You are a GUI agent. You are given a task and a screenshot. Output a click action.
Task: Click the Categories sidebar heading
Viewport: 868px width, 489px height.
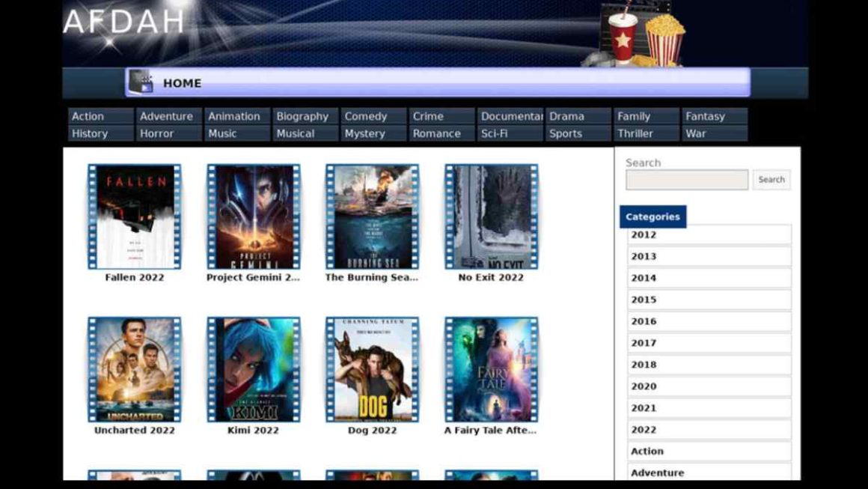click(x=652, y=217)
